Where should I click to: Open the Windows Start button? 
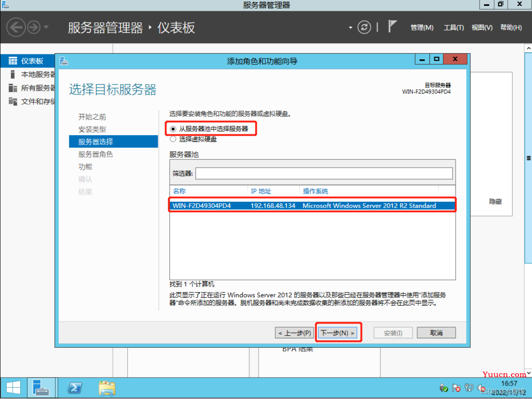(x=13, y=387)
